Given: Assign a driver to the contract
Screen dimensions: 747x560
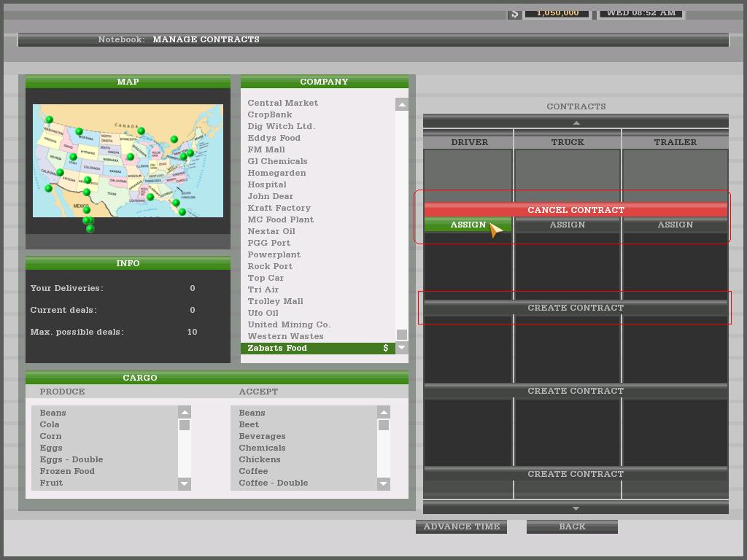Looking at the screenshot, I should [468, 225].
